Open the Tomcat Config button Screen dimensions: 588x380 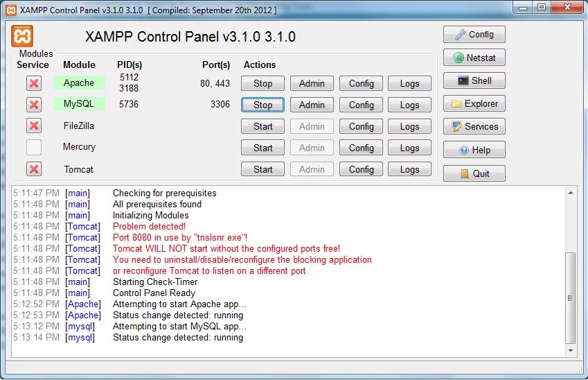[x=361, y=169]
